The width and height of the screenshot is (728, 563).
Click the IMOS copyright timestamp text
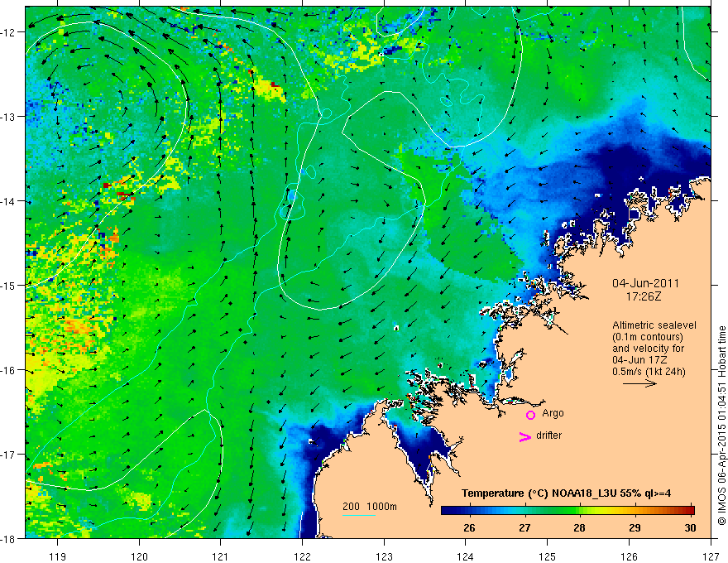click(x=722, y=425)
